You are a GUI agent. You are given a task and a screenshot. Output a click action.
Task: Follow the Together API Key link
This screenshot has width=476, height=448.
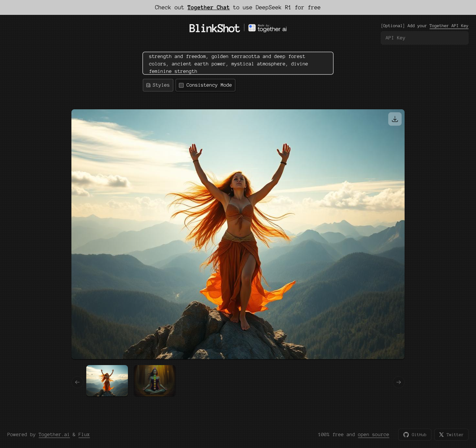(448, 26)
